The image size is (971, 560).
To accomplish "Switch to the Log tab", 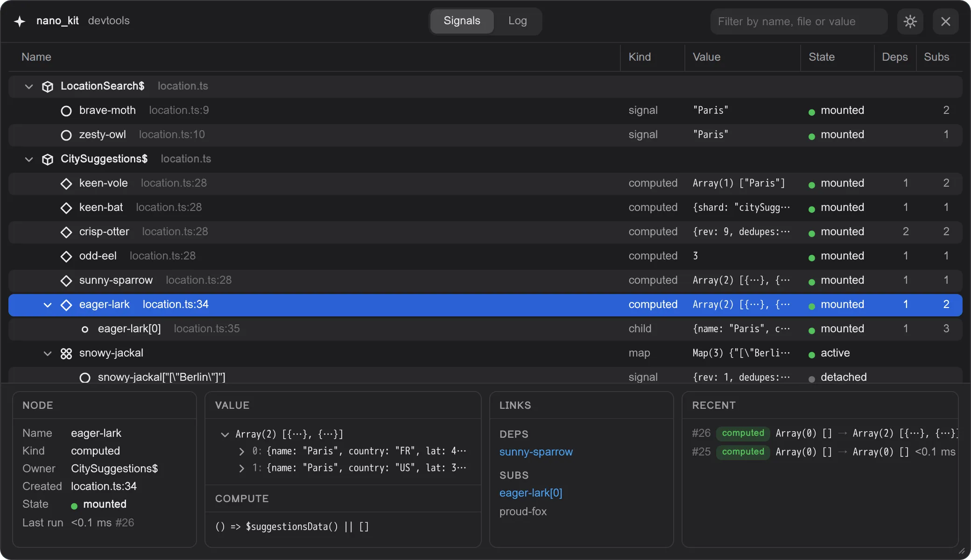I will [x=517, y=21].
